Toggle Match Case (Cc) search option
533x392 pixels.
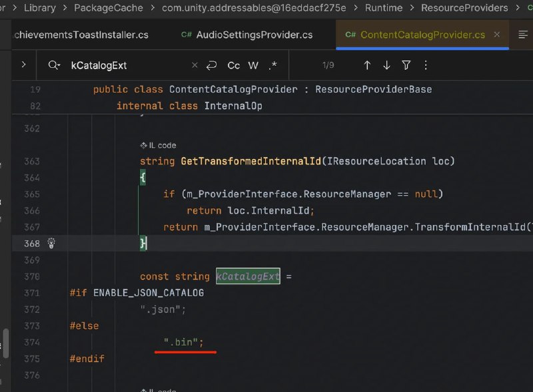234,65
